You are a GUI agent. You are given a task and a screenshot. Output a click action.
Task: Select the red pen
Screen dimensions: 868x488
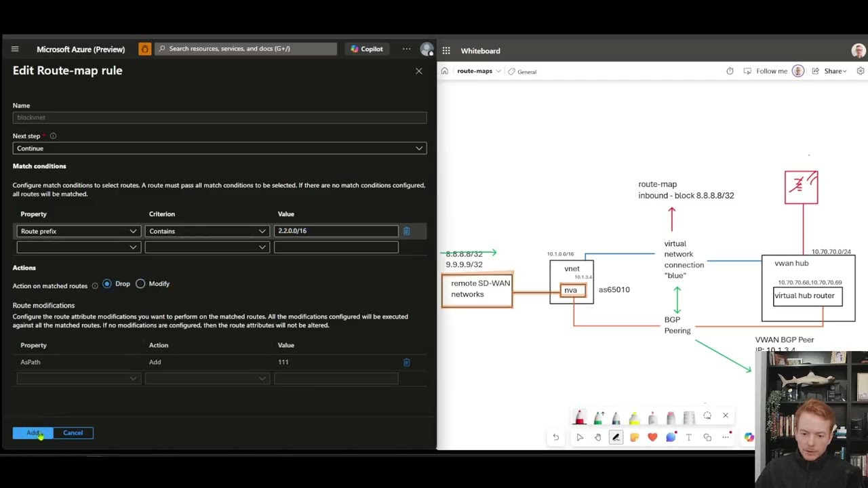click(579, 417)
